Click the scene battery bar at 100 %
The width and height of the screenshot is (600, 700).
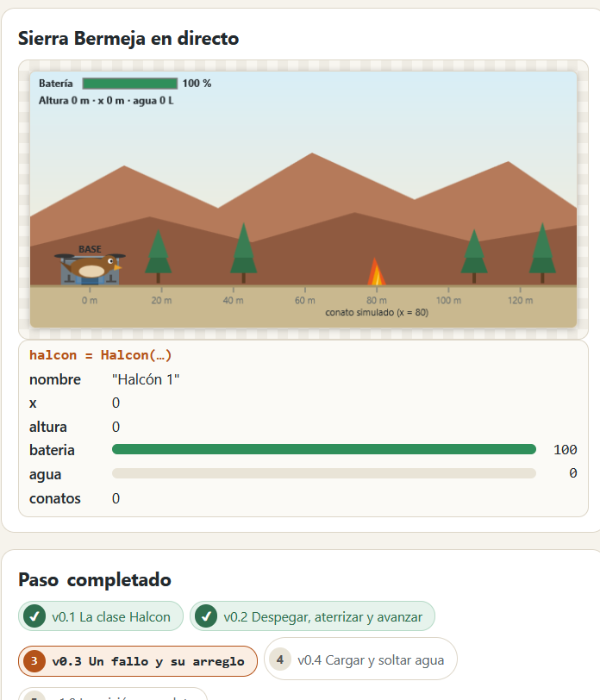(x=130, y=84)
